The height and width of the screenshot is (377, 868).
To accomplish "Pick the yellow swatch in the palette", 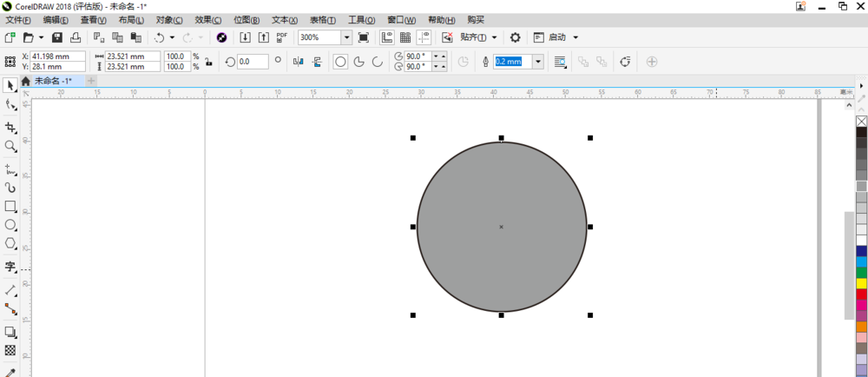I will coord(861,283).
